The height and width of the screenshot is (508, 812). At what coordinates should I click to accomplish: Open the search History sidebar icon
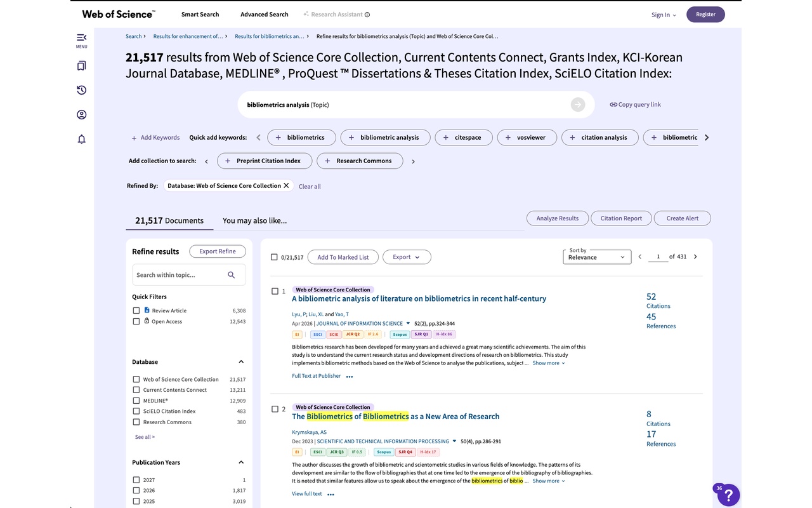(x=81, y=90)
